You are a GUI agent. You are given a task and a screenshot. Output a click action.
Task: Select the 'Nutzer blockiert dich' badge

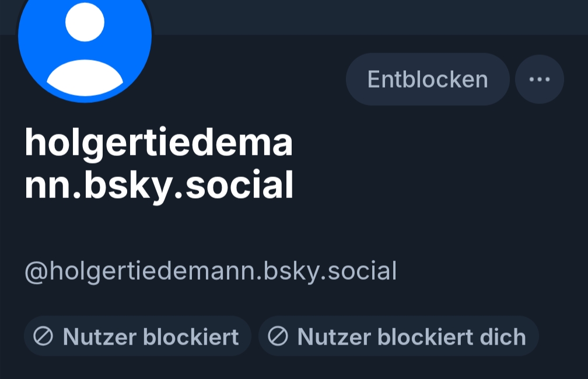click(x=398, y=336)
